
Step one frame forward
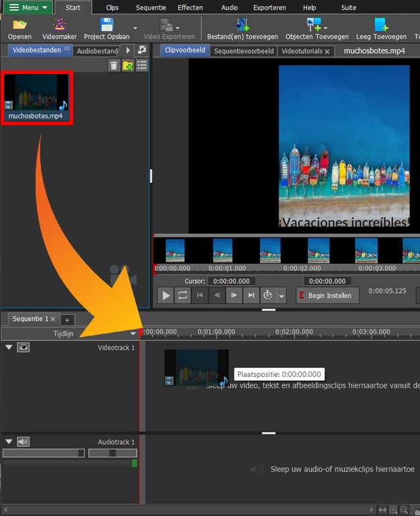click(234, 295)
